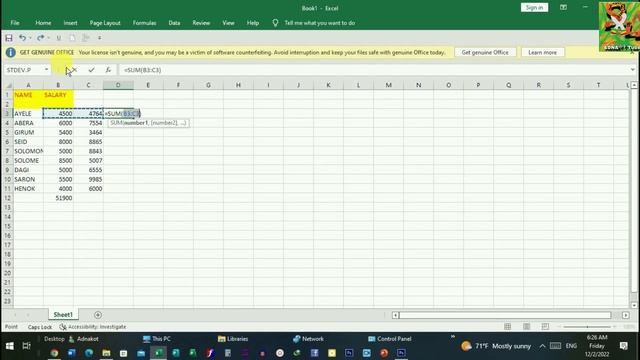Click the active Excel taskbar icon
Image resolution: width=640 pixels, height=360 pixels.
(158, 353)
